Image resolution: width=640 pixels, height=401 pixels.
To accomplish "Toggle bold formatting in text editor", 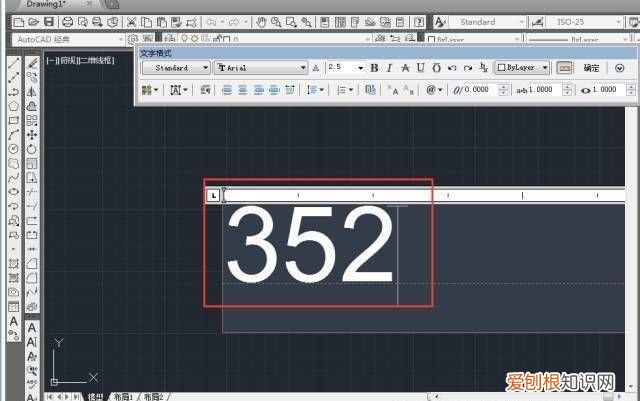I will pos(374,68).
